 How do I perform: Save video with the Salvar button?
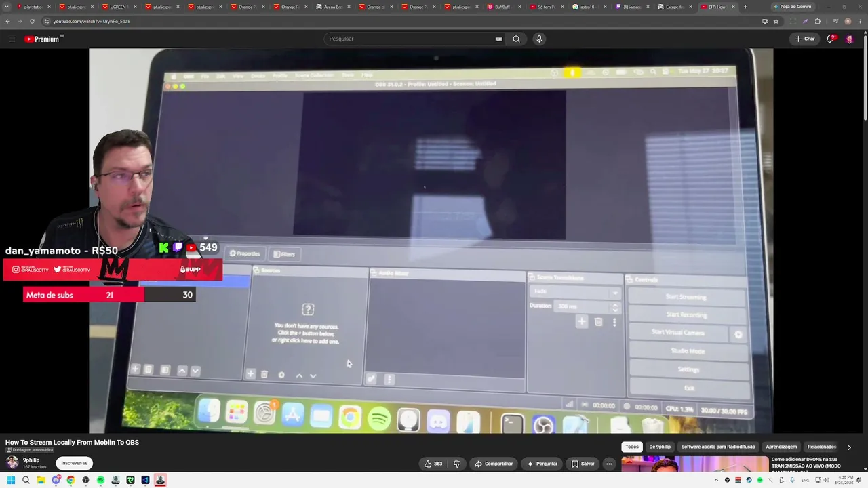pyautogui.click(x=583, y=464)
